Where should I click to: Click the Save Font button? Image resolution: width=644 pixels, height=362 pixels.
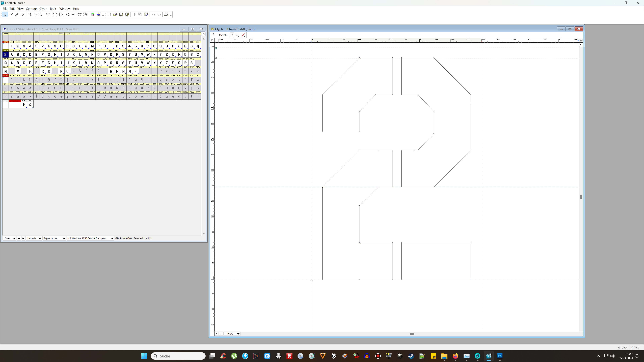pyautogui.click(x=121, y=15)
